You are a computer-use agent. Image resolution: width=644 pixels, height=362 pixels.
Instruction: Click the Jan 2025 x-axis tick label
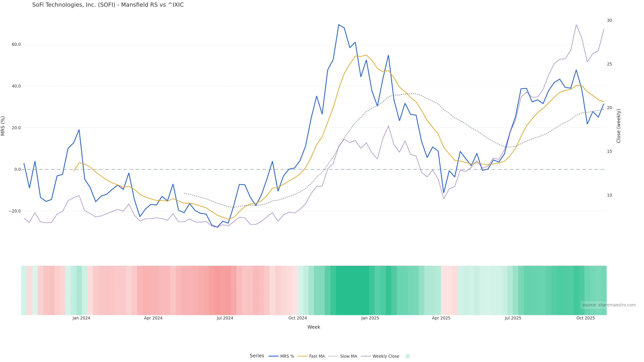pos(370,318)
